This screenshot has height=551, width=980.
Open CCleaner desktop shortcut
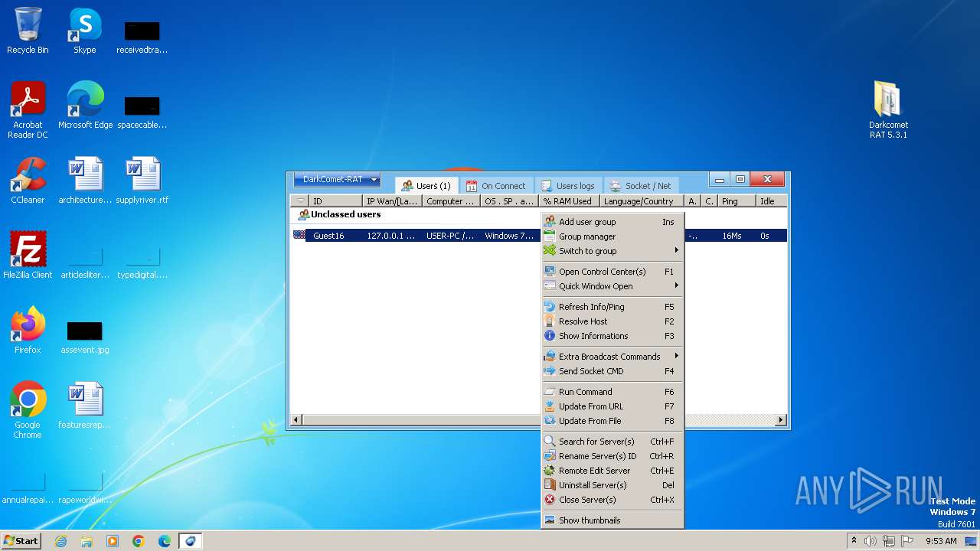[28, 181]
